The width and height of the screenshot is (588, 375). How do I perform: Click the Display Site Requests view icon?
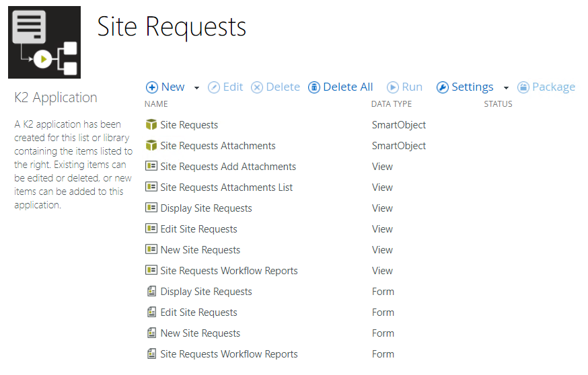[151, 207]
